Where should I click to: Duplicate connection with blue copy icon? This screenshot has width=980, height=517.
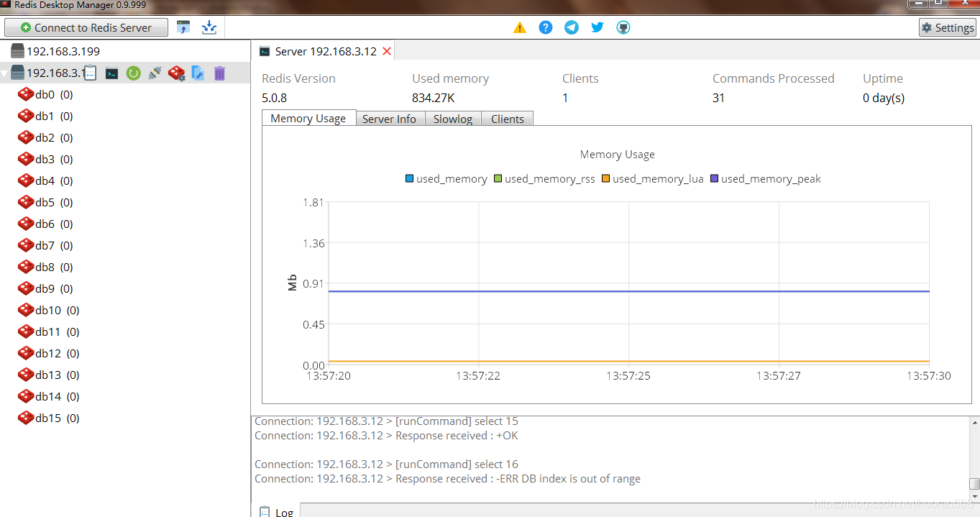(x=198, y=73)
